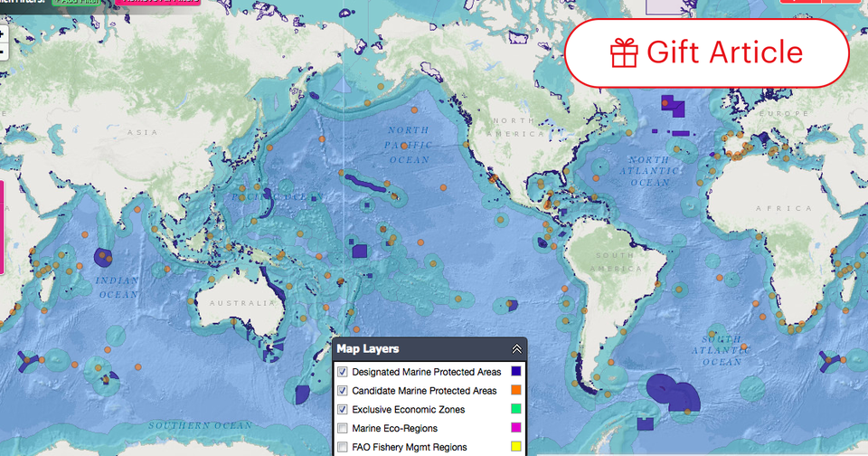The image size is (868, 456).
Task: Collapse the Map Layers panel
Action: tap(516, 348)
